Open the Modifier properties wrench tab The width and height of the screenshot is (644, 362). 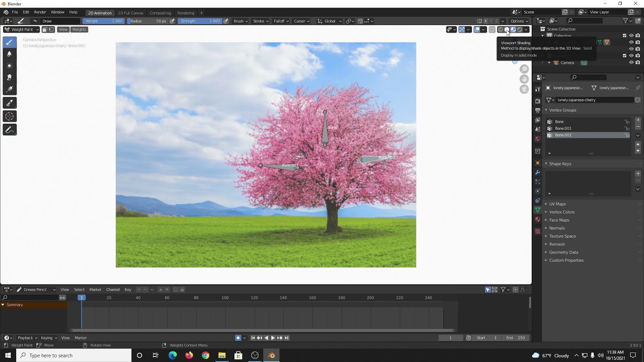coord(537,172)
